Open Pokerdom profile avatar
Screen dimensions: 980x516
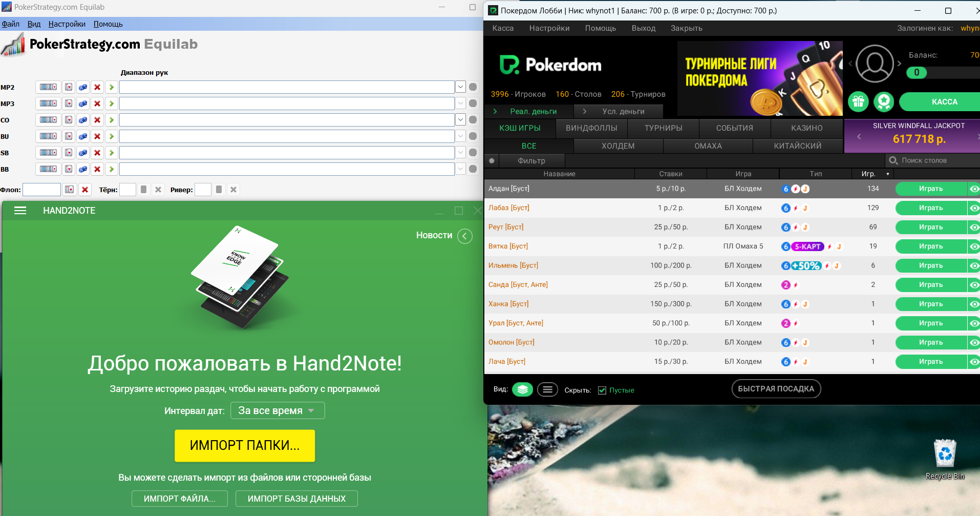[x=875, y=64]
